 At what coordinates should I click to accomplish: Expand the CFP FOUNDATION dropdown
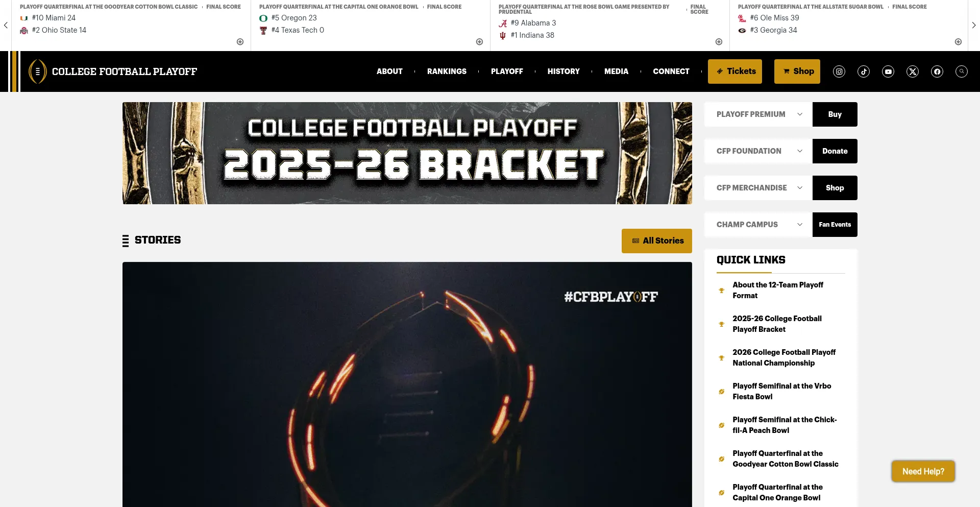[x=800, y=151]
